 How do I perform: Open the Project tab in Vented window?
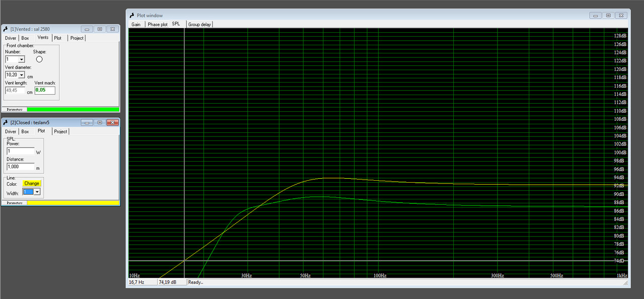pos(76,38)
